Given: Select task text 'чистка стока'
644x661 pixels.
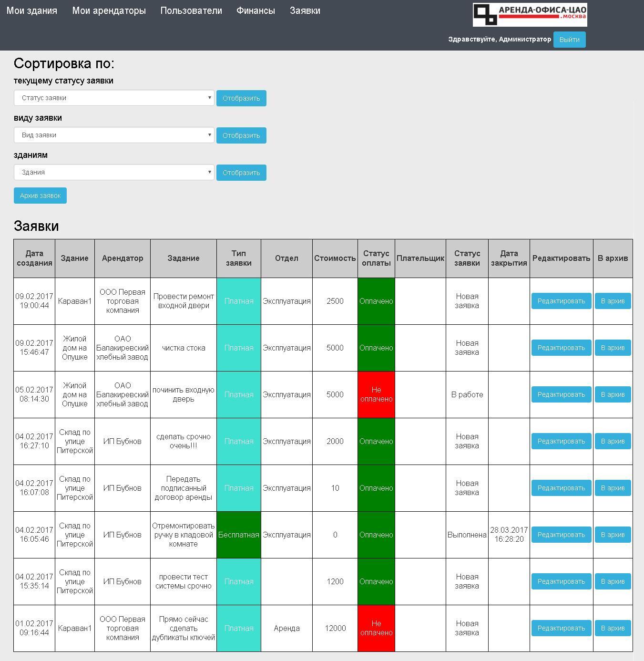Looking at the screenshot, I should tap(184, 348).
